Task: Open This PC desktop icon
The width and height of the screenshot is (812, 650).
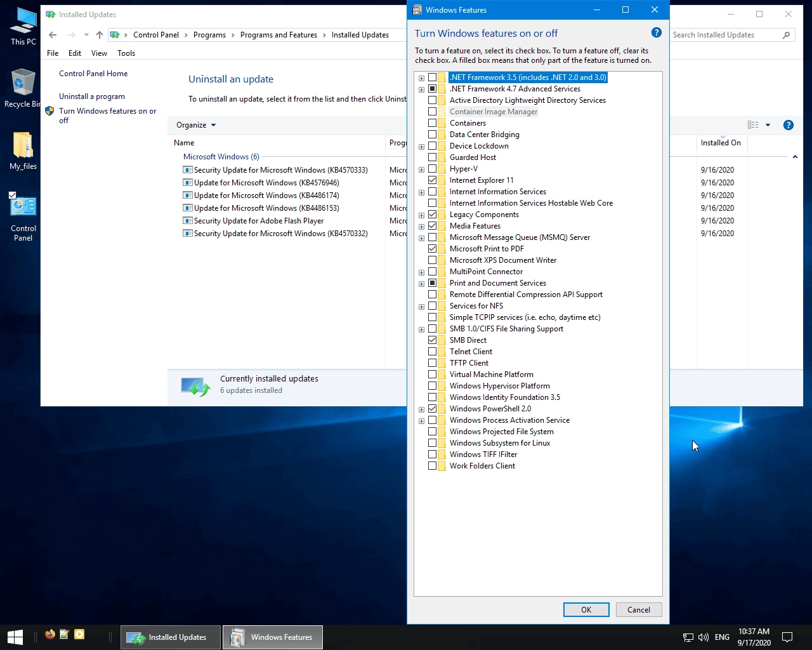Action: pyautogui.click(x=23, y=26)
